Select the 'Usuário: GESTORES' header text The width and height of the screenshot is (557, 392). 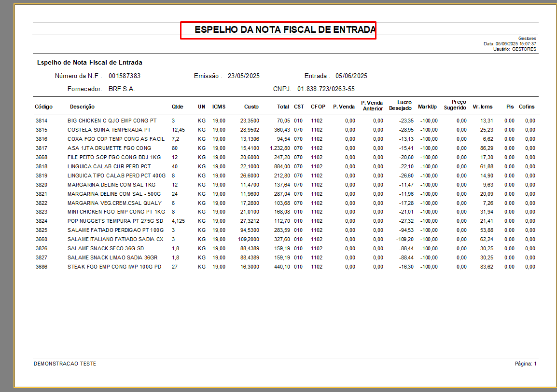pyautogui.click(x=515, y=49)
